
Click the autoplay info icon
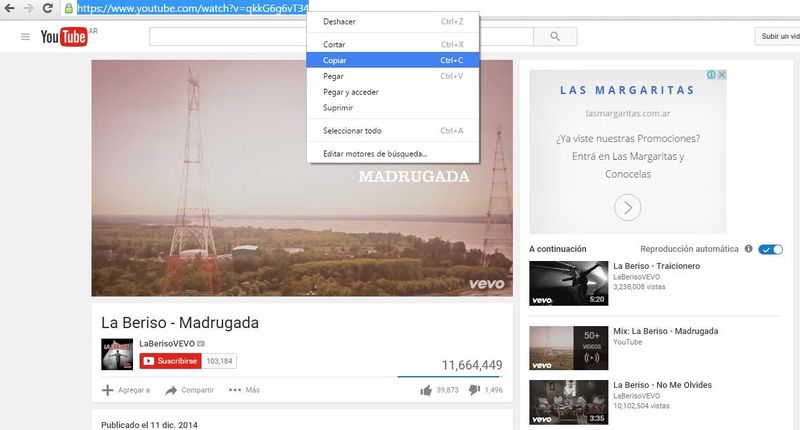748,249
